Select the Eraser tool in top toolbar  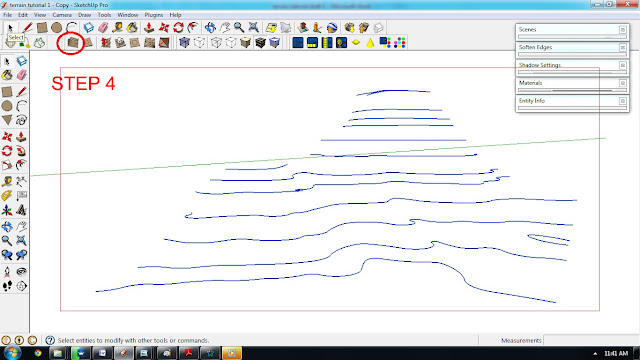coord(103,27)
